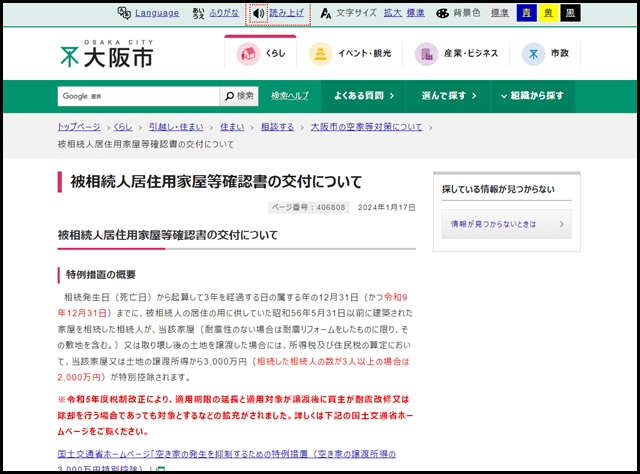Viewport: 640px width, 474px height.
Task: Click the date 2024年1月17日
Action: pos(387,207)
